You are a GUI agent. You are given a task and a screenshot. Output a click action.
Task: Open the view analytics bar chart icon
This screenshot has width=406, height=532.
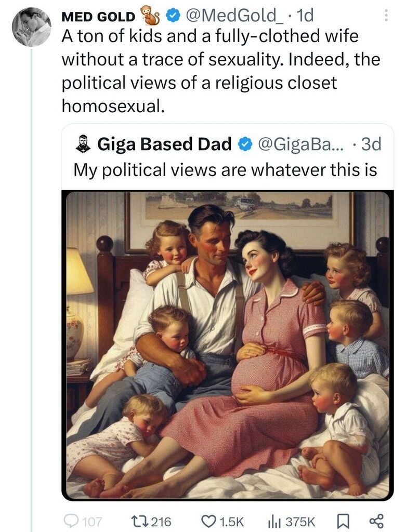(x=273, y=521)
